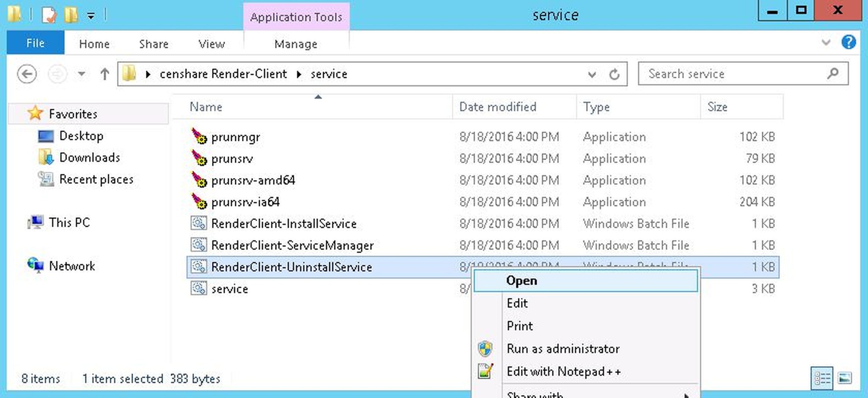
Task: Click the Back navigation arrow
Action: (27, 74)
